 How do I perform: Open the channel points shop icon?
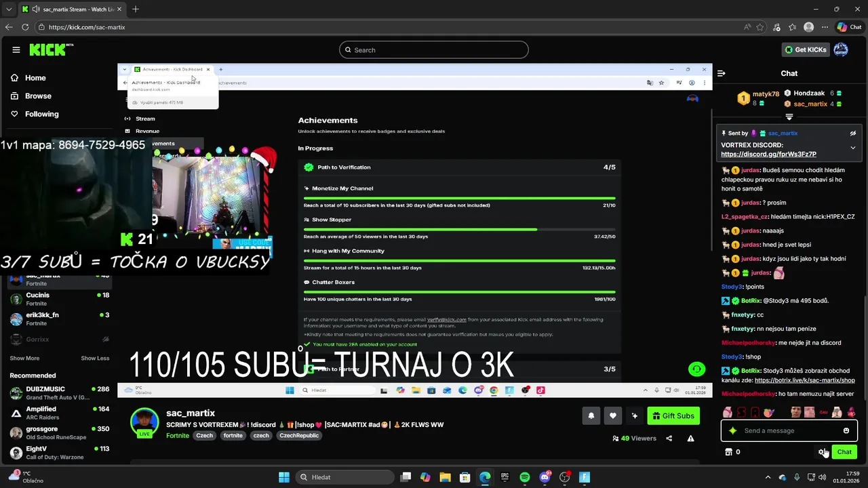pos(729,452)
